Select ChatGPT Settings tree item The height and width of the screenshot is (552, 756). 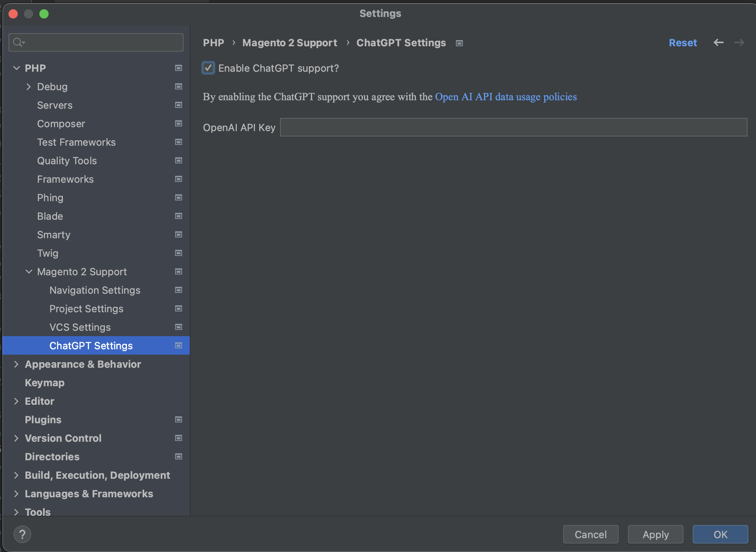[x=96, y=345]
